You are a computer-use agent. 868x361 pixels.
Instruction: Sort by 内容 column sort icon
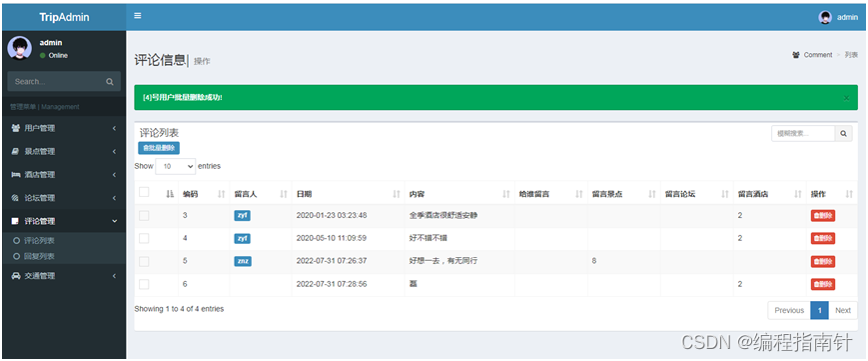click(x=506, y=194)
